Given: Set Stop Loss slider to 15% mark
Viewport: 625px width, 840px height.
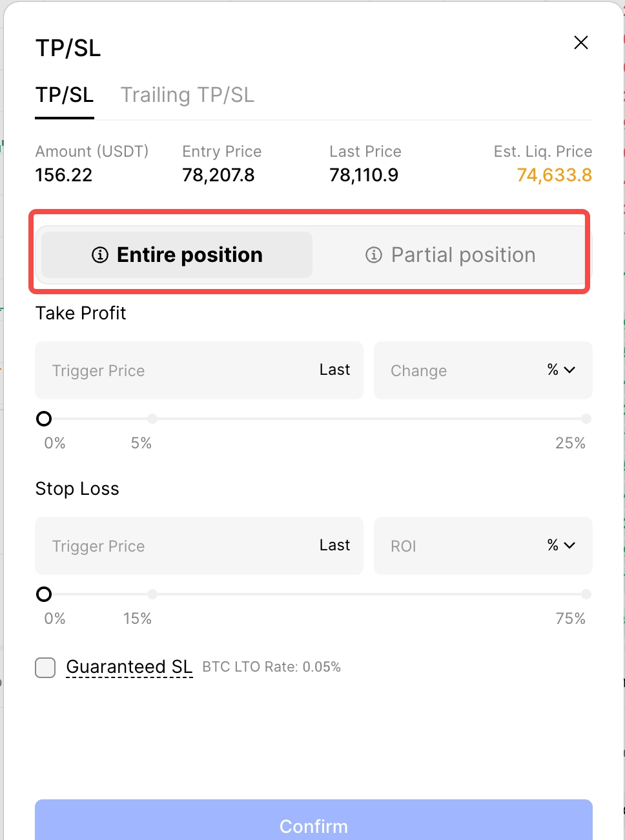Looking at the screenshot, I should coord(152,594).
